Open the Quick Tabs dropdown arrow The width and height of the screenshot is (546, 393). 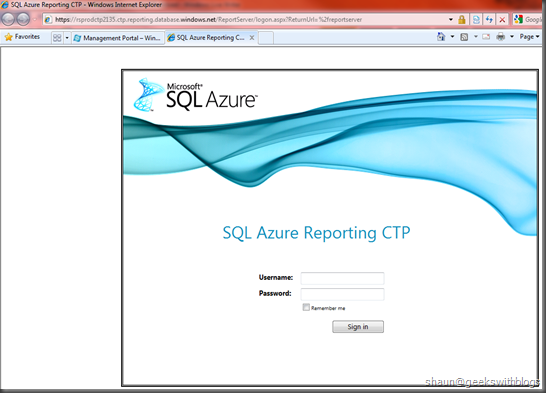tap(67, 38)
